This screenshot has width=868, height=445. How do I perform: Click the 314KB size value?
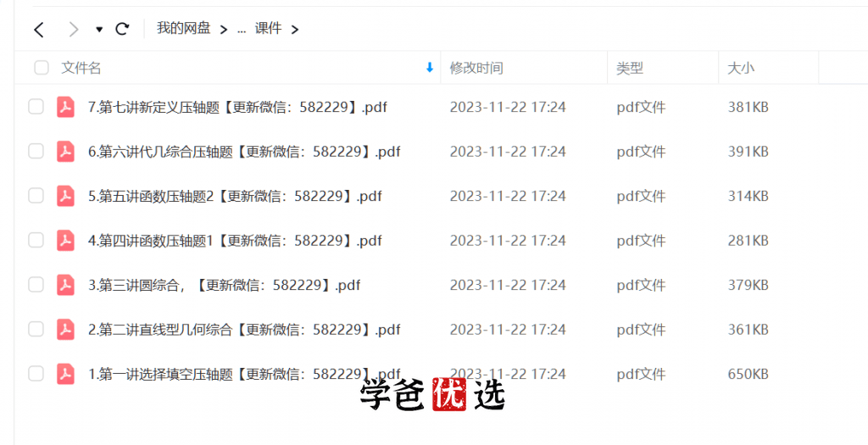(x=748, y=196)
